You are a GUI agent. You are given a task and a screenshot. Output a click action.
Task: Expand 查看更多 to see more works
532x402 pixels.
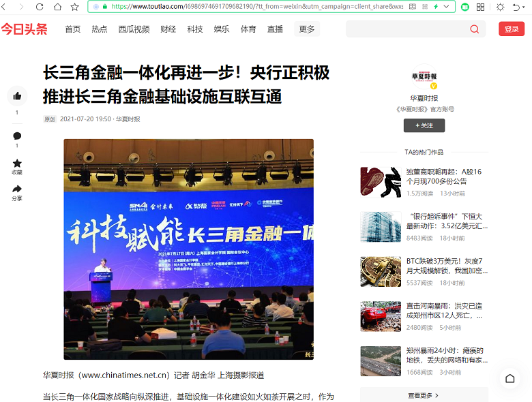pos(424,395)
